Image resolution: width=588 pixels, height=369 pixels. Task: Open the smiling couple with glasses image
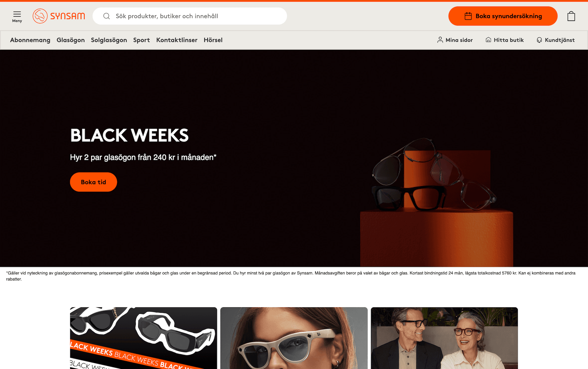(444, 338)
